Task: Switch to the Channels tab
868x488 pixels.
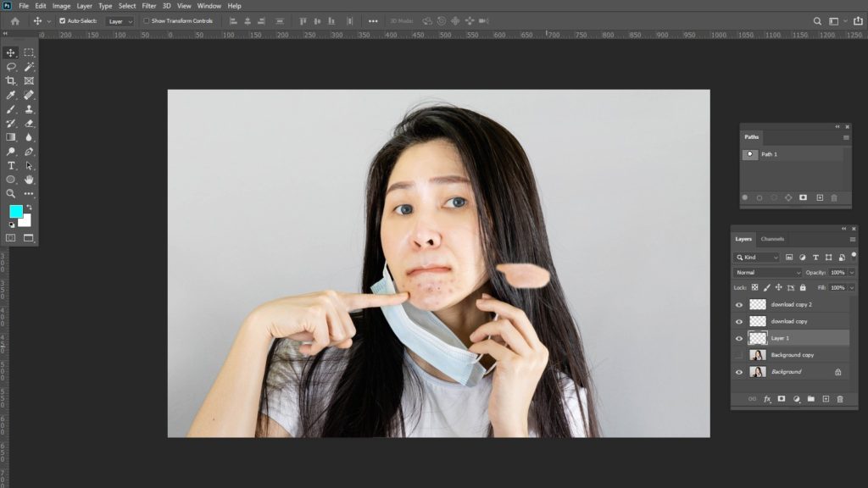Action: click(772, 239)
